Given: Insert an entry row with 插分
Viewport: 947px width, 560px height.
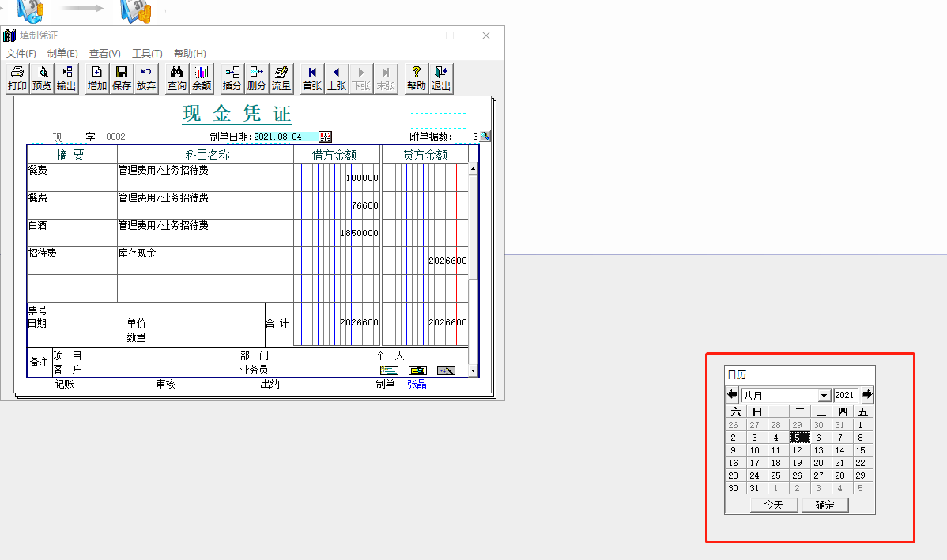Looking at the screenshot, I should [x=232, y=78].
